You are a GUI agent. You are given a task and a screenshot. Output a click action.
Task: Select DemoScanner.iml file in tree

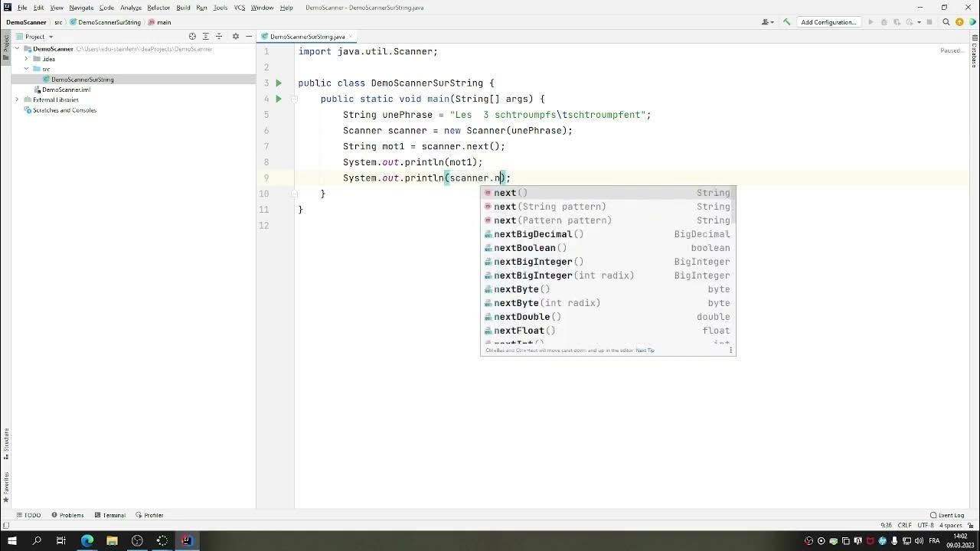pos(66,90)
